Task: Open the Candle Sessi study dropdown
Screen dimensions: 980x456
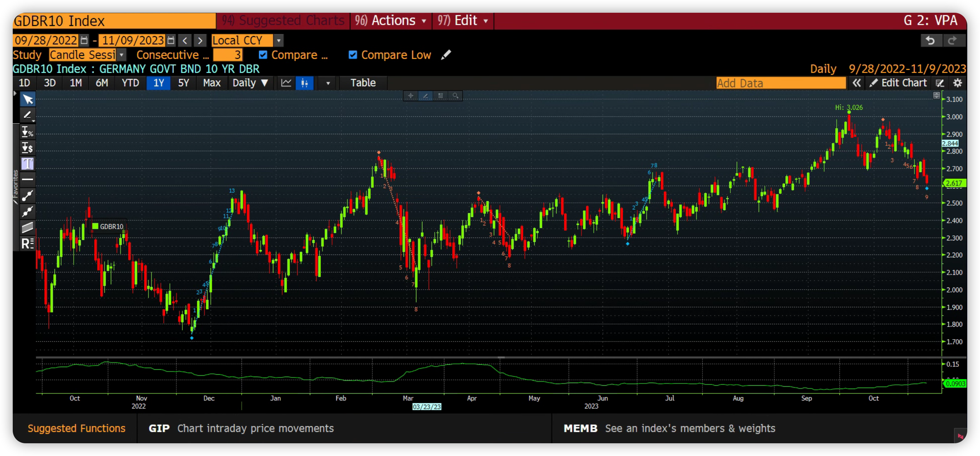Action: tap(121, 55)
